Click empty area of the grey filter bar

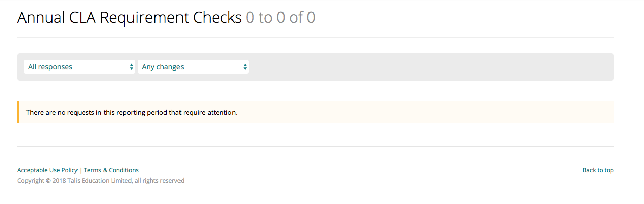(431, 67)
